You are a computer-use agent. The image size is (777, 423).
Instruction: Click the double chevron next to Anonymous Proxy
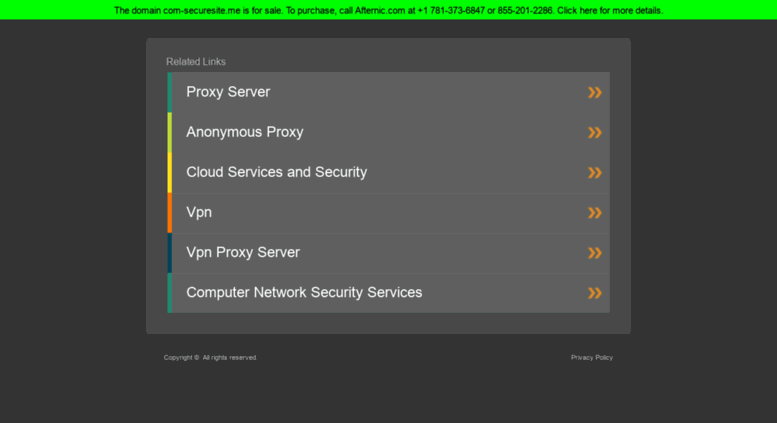tap(595, 133)
